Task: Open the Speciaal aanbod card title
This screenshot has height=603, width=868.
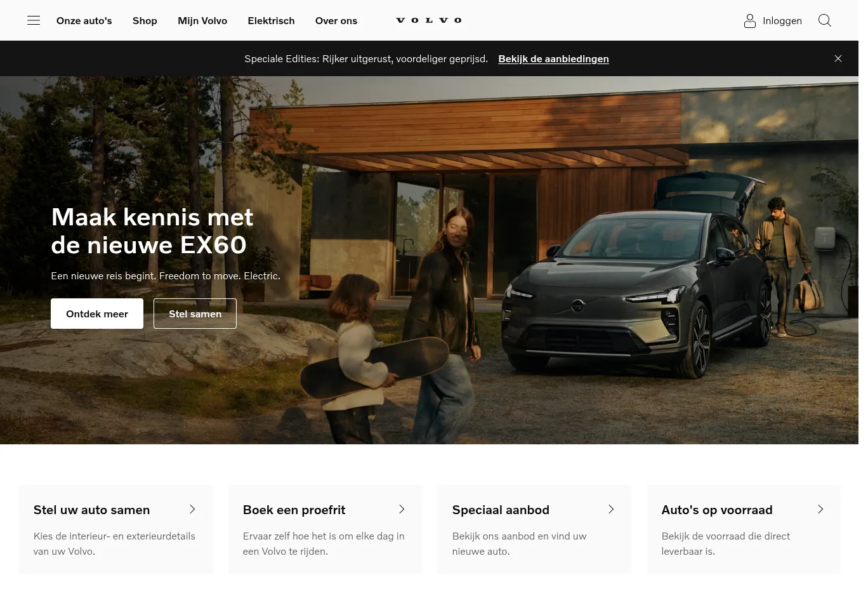Action: point(501,510)
